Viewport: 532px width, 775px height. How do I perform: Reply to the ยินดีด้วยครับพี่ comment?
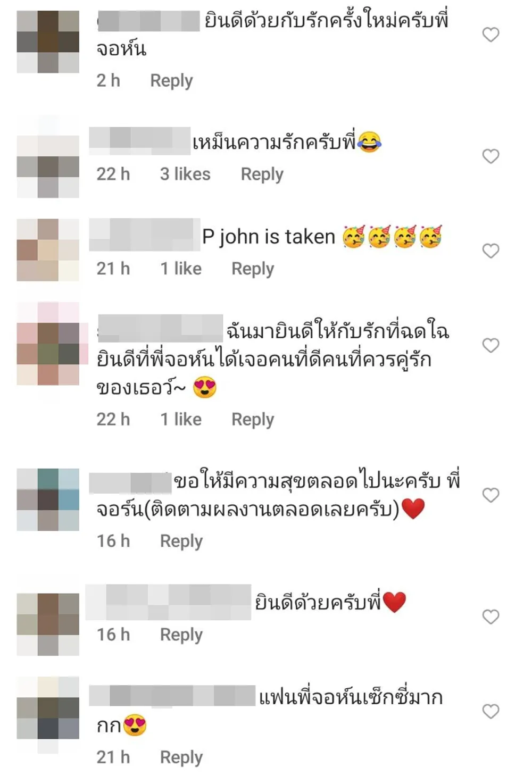[181, 635]
